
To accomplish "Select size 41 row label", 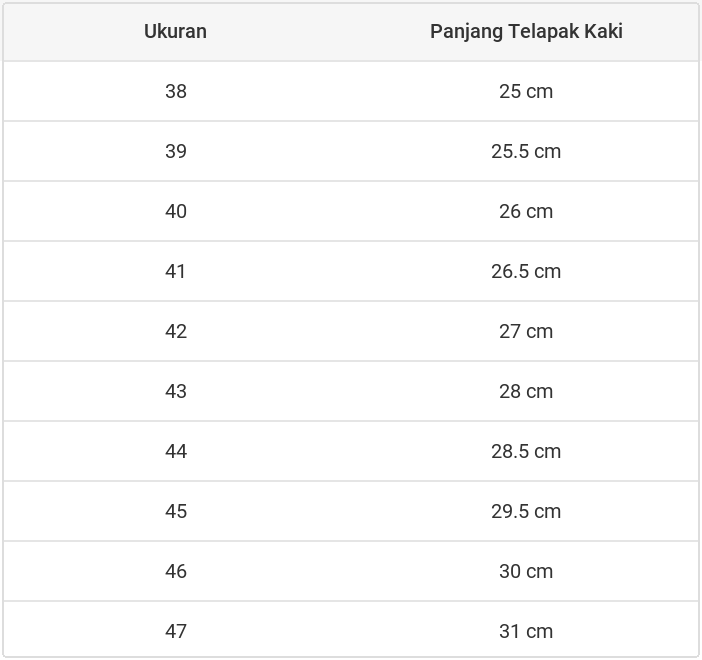I will click(x=176, y=271).
